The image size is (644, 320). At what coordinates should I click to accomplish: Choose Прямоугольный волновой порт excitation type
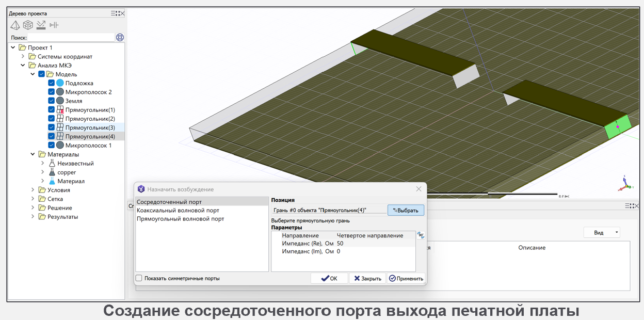point(180,219)
